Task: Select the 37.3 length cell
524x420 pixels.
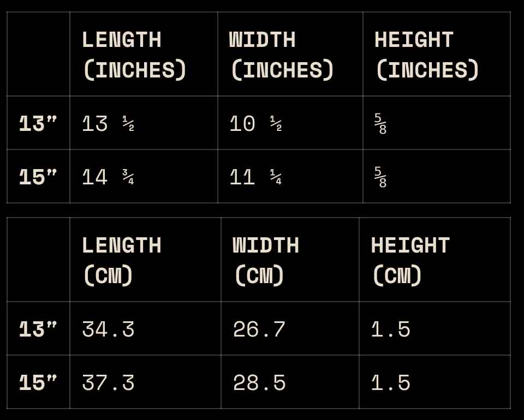Action: (108, 383)
